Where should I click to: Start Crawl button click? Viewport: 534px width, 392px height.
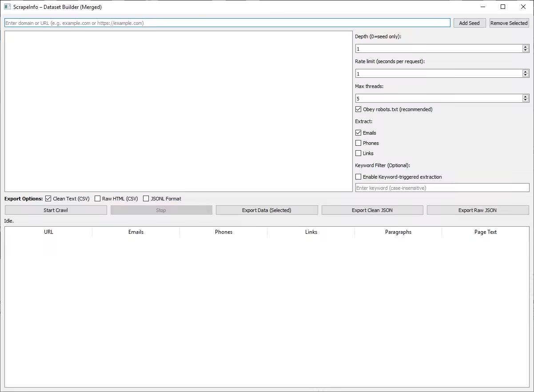point(56,210)
